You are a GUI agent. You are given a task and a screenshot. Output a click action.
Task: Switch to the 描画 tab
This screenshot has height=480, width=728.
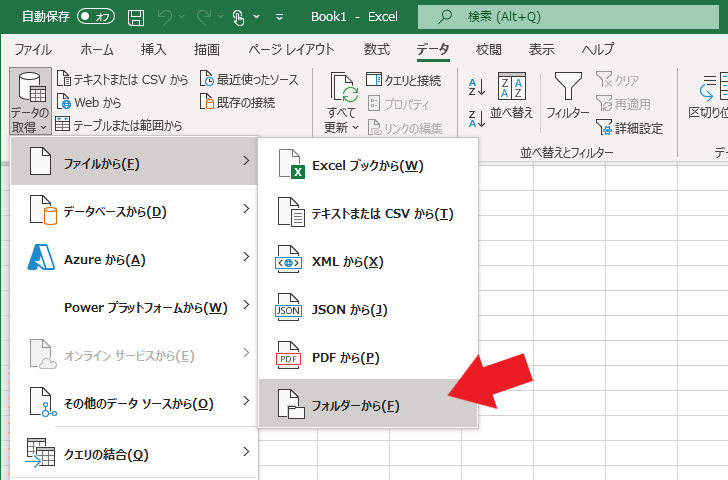click(x=207, y=49)
